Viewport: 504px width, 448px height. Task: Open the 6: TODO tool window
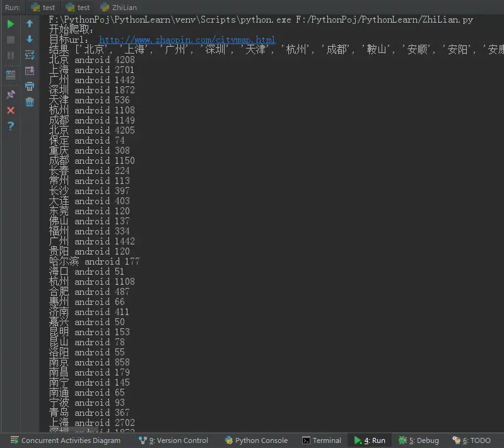click(x=471, y=440)
